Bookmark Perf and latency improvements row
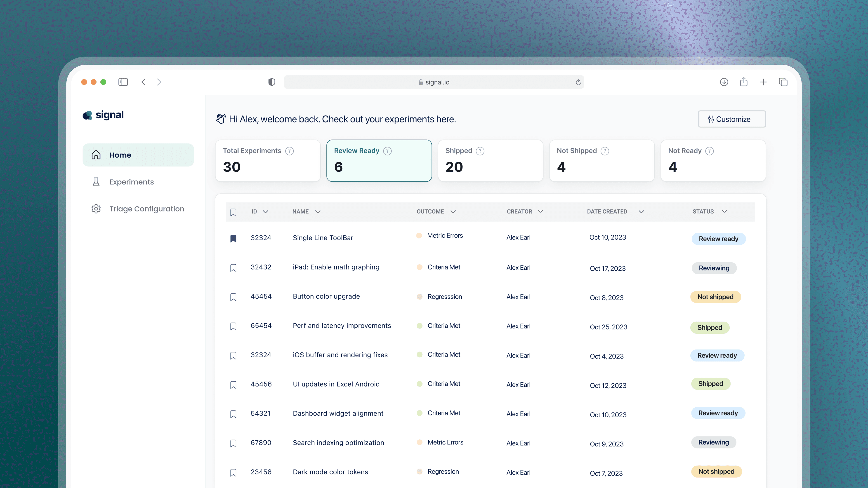This screenshot has height=488, width=868. (x=233, y=326)
